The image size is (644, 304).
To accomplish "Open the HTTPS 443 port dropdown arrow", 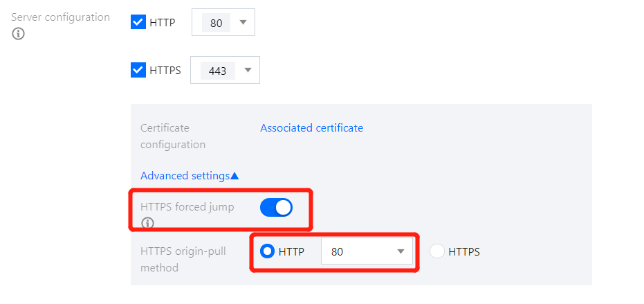I will [x=248, y=70].
